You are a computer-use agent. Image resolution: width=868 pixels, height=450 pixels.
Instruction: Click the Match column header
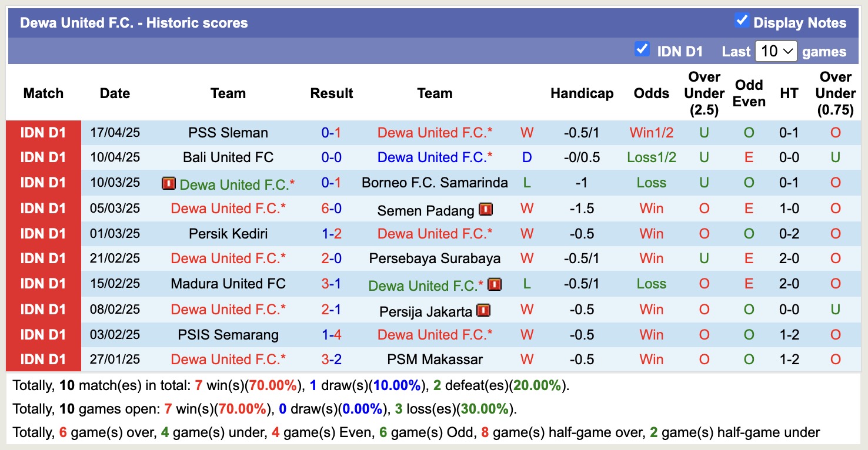click(x=43, y=93)
